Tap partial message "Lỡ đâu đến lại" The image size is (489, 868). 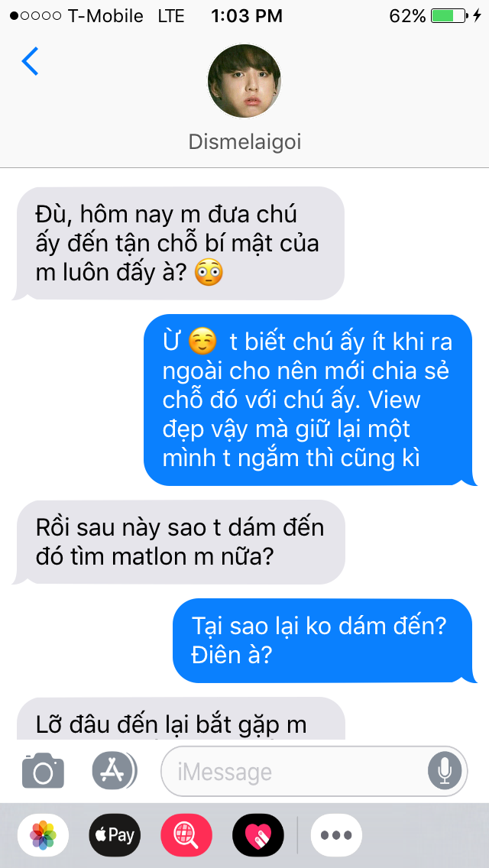click(178, 718)
